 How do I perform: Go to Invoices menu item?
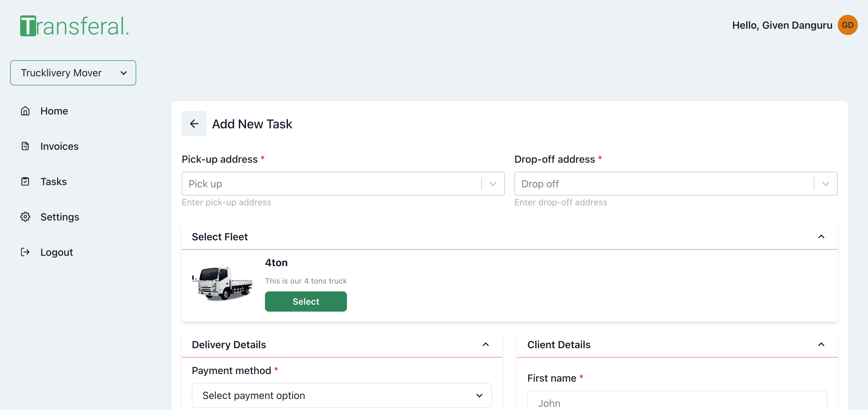[x=59, y=146]
